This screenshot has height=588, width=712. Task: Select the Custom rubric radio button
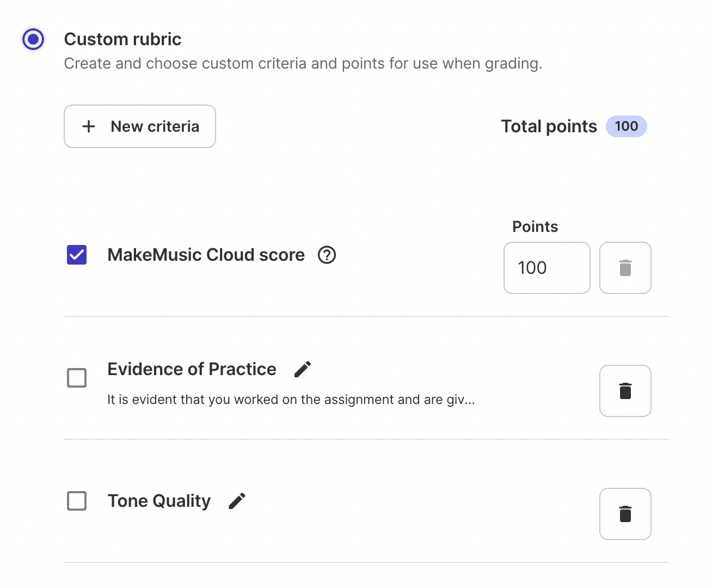pos(34,39)
